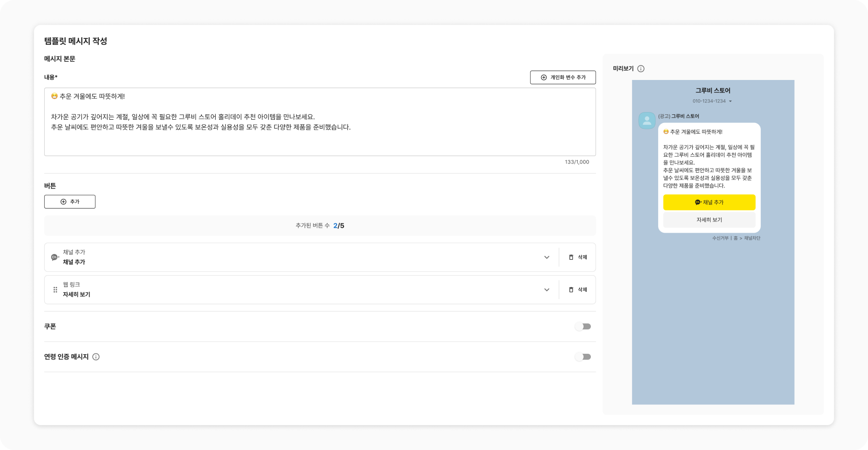Click the 자세히 보기 button in preview

[x=709, y=220]
